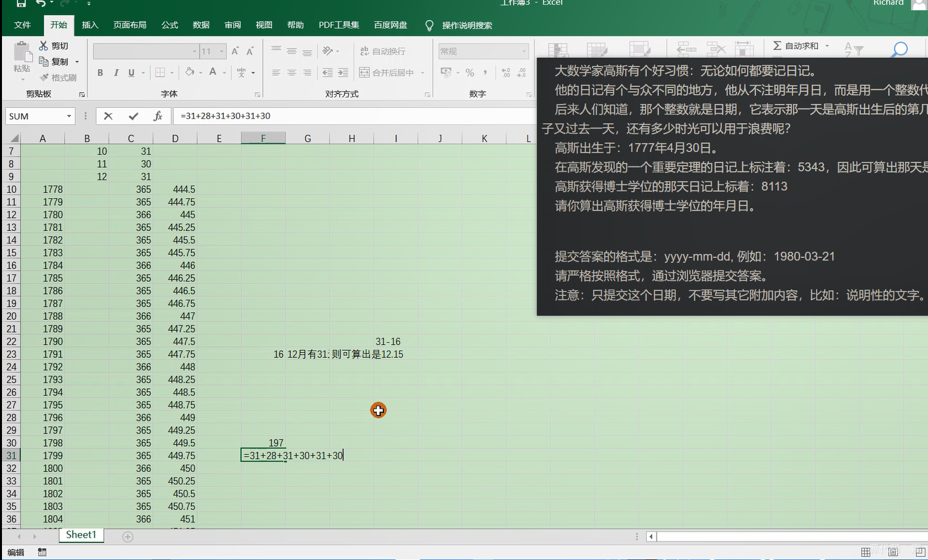Switch to the 视图 (View) tab
The width and height of the screenshot is (928, 560).
tap(264, 25)
